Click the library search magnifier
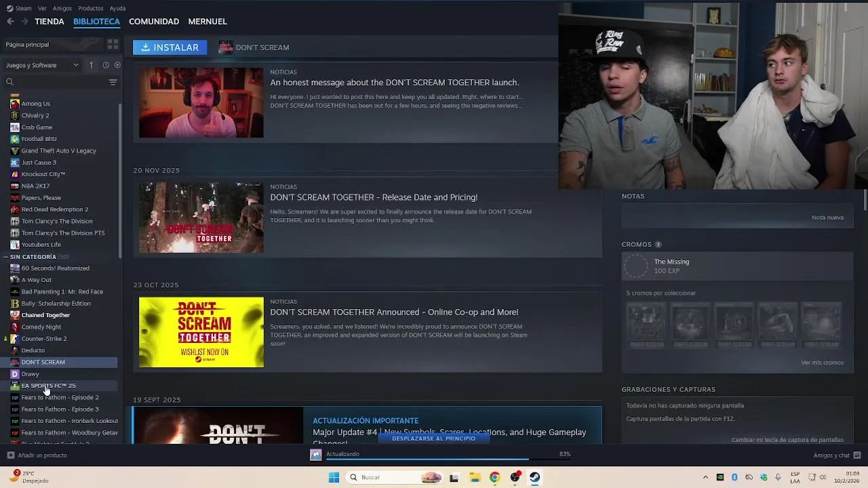 (x=9, y=82)
